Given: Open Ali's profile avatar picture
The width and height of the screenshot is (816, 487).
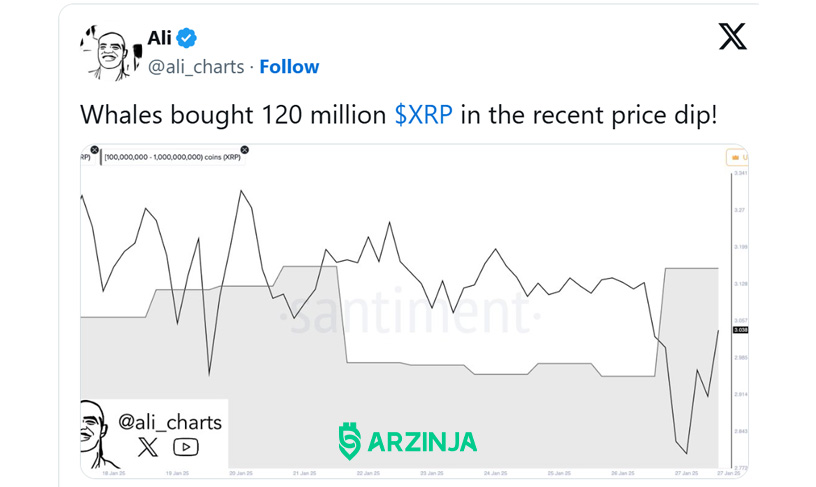Looking at the screenshot, I should 112,53.
